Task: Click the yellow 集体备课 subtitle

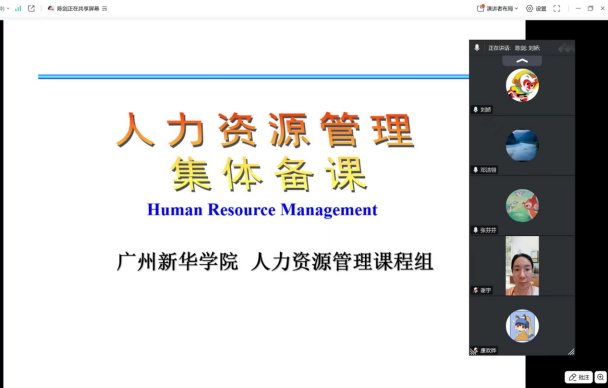Action: pos(269,174)
